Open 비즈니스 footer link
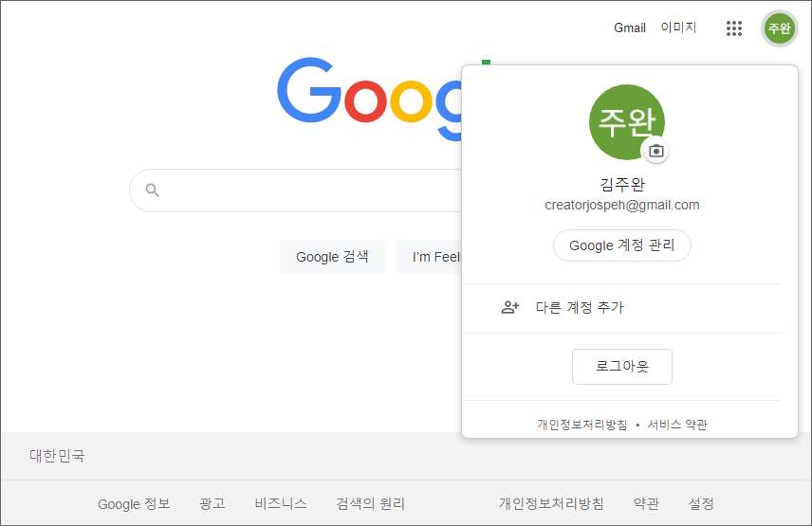Viewport: 812px width, 526px height. 281,504
